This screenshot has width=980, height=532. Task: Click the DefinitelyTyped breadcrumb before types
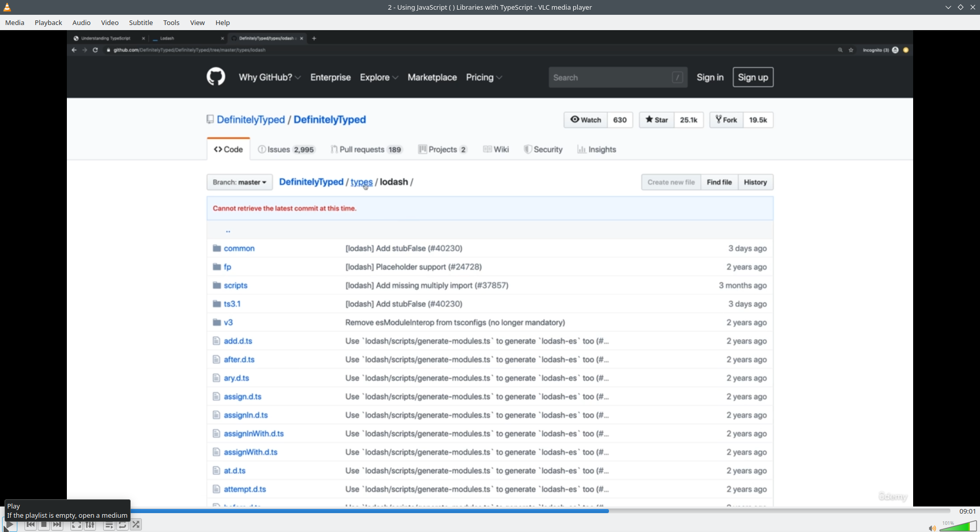coord(311,182)
